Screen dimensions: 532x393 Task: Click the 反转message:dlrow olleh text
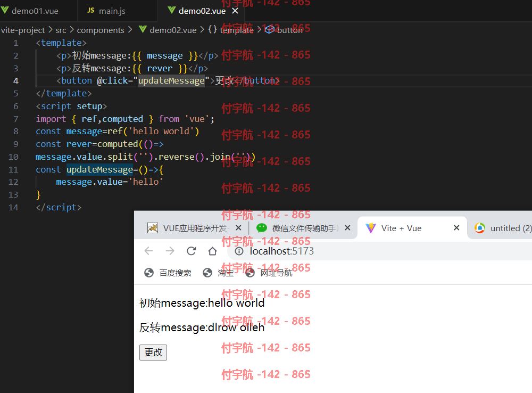[202, 327]
